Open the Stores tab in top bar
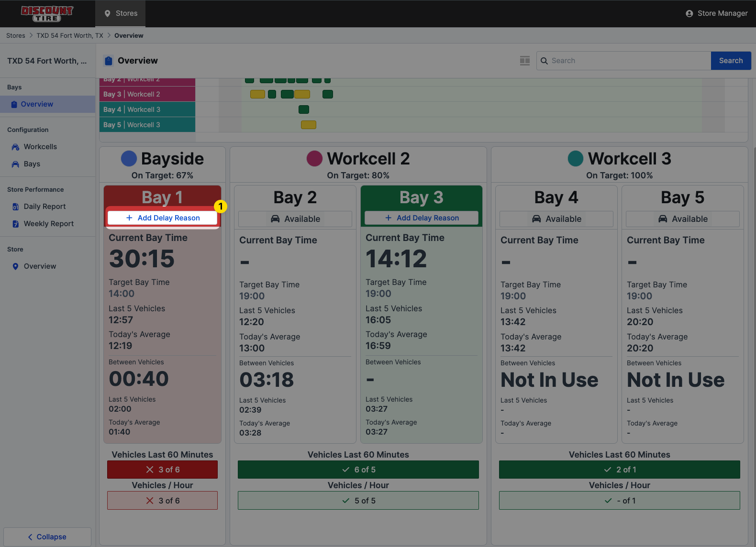This screenshot has height=547, width=756. coord(121,13)
